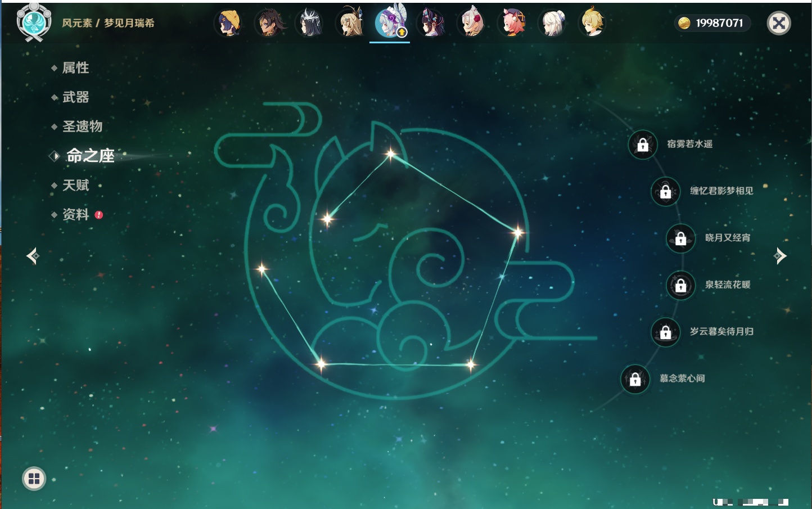Screen dimensions: 812x509
Task: Select the blue-haired character with yellow hood
Action: click(228, 23)
